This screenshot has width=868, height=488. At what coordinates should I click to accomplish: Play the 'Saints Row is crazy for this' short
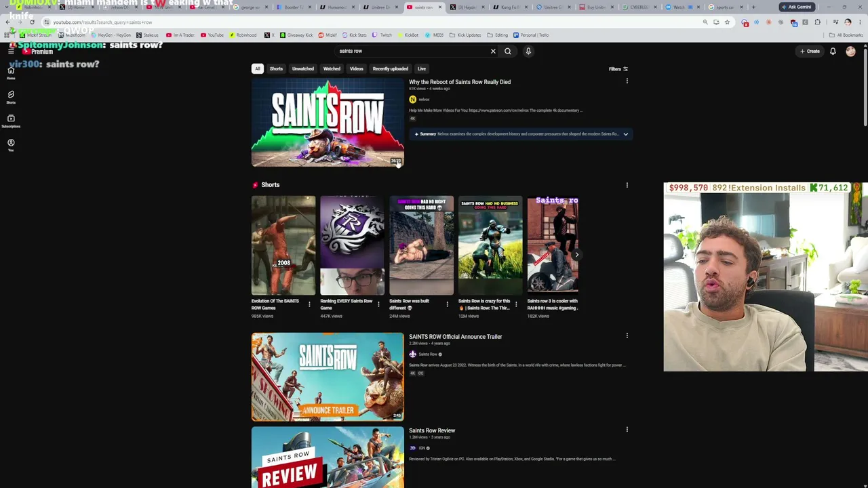click(490, 246)
